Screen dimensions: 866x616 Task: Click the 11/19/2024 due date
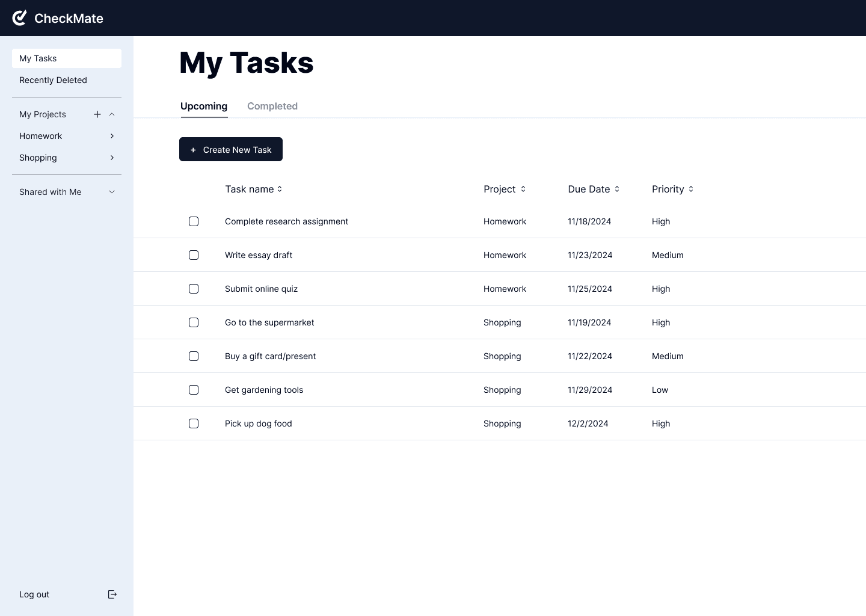tap(589, 322)
